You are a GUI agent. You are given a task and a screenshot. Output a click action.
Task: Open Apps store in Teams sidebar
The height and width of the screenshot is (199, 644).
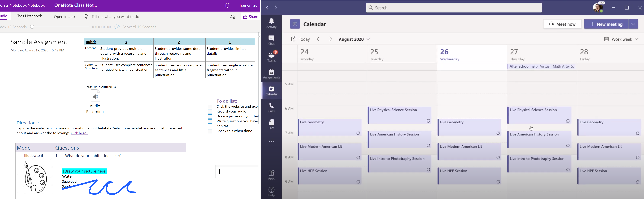(x=271, y=175)
